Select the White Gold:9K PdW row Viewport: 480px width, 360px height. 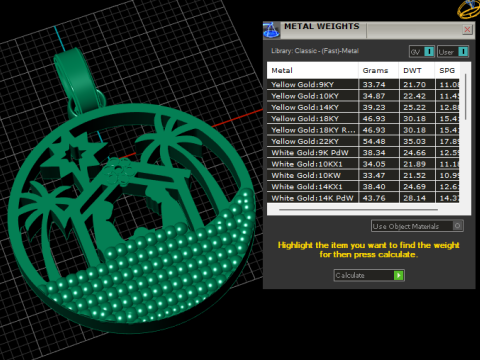point(363,152)
